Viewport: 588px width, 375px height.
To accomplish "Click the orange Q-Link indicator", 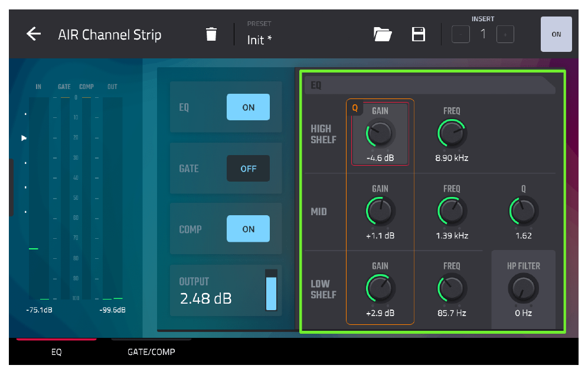I will tap(355, 108).
